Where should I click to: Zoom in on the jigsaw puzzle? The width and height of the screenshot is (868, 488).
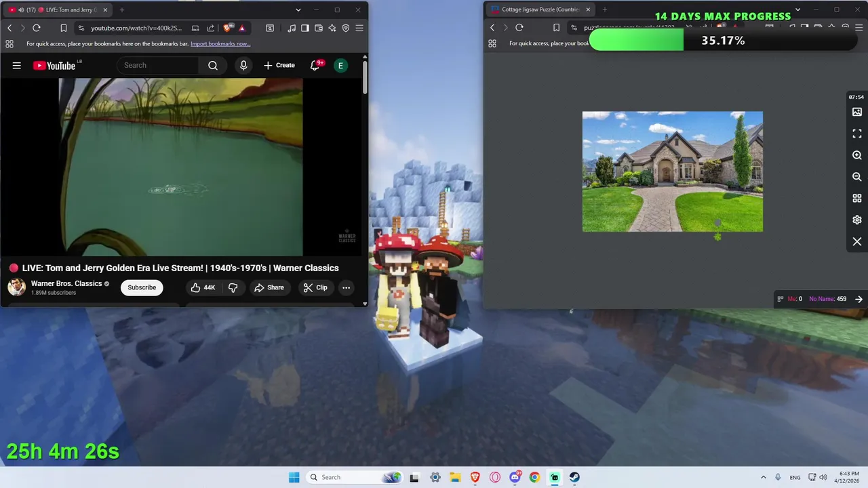[857, 155]
